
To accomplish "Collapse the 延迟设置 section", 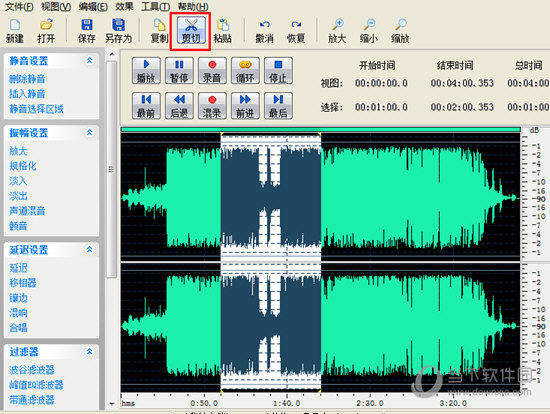I will coord(90,249).
